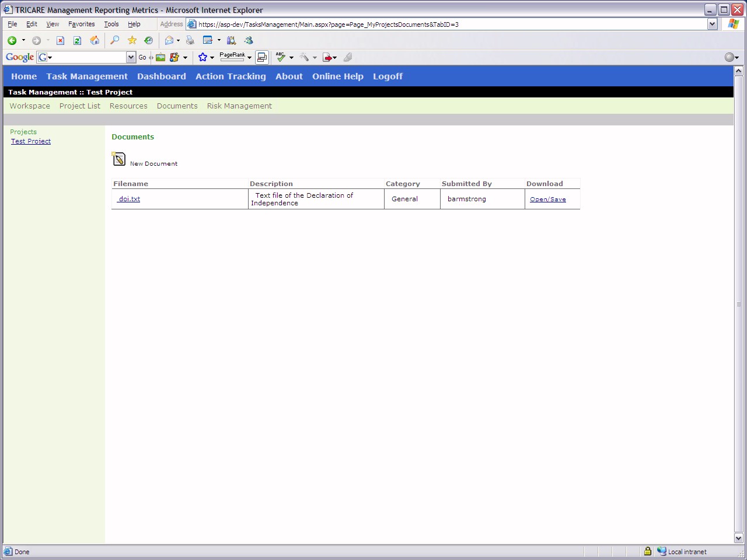Select Test Project in the Projects sidebar
747x560 pixels.
(31, 141)
